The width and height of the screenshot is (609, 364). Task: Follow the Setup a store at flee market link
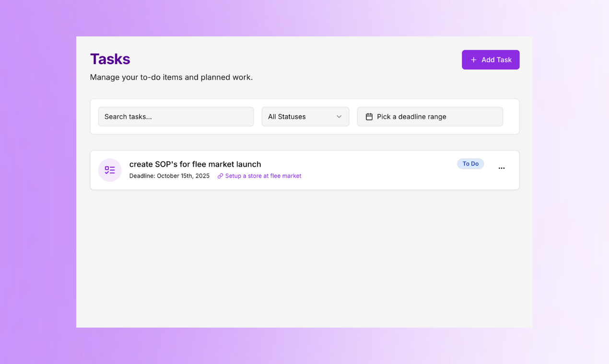click(x=263, y=176)
